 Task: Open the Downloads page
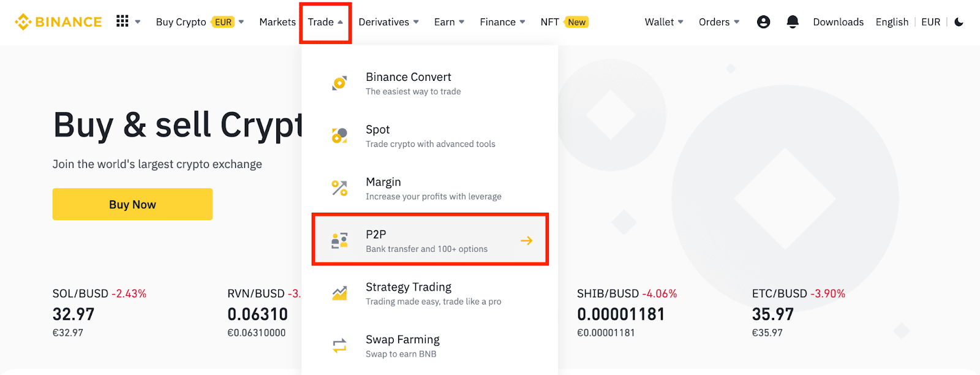[x=838, y=21]
